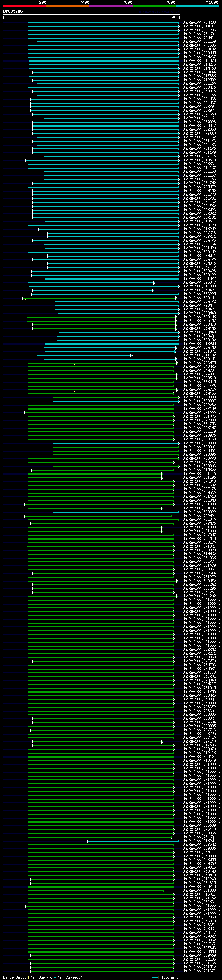Select hit label UniRef100_B5A4P8

coord(199,271)
